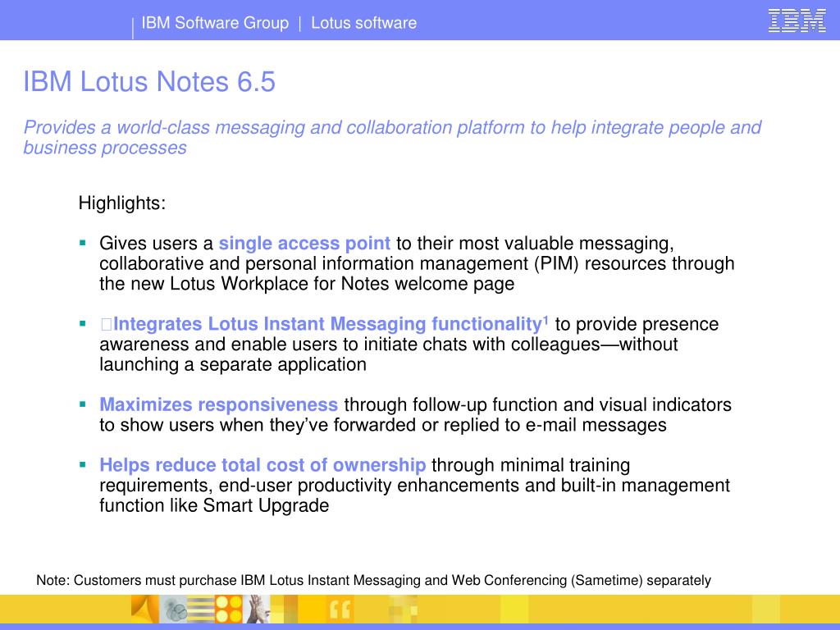Click highlighted phrase 'single access point'

coord(304,243)
